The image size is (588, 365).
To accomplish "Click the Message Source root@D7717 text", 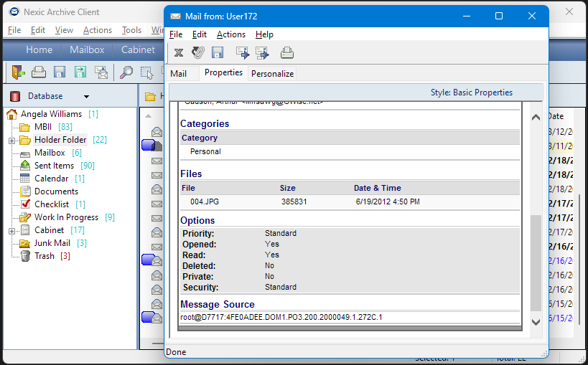I will (281, 318).
